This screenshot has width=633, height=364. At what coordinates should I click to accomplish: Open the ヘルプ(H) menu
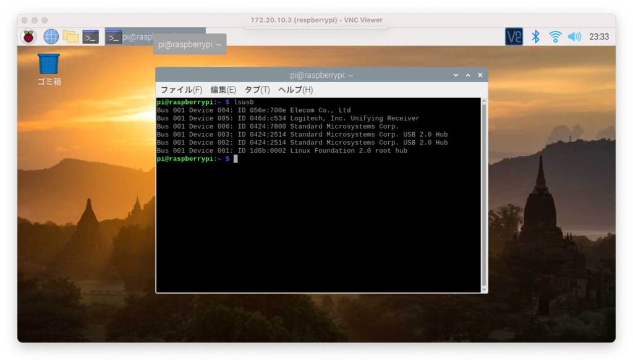click(295, 90)
